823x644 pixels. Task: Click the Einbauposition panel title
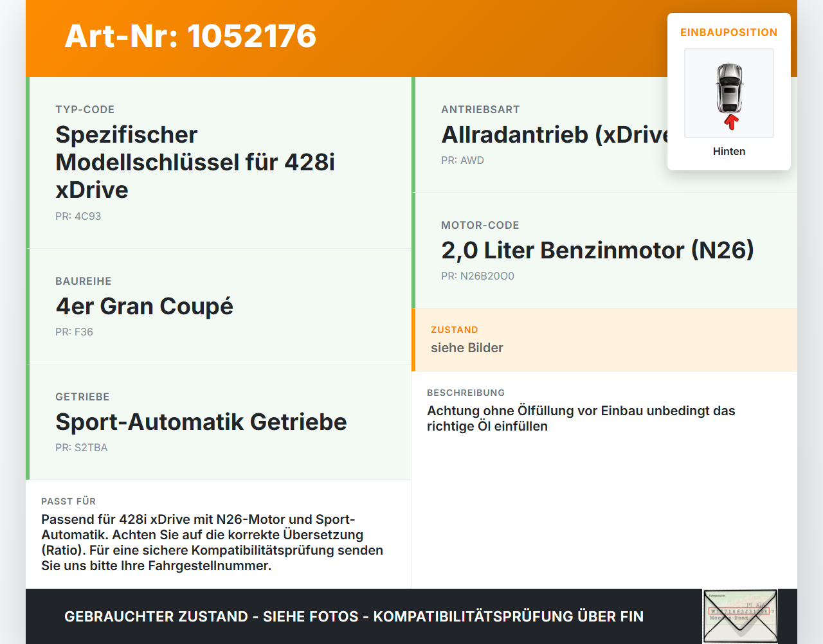(729, 32)
